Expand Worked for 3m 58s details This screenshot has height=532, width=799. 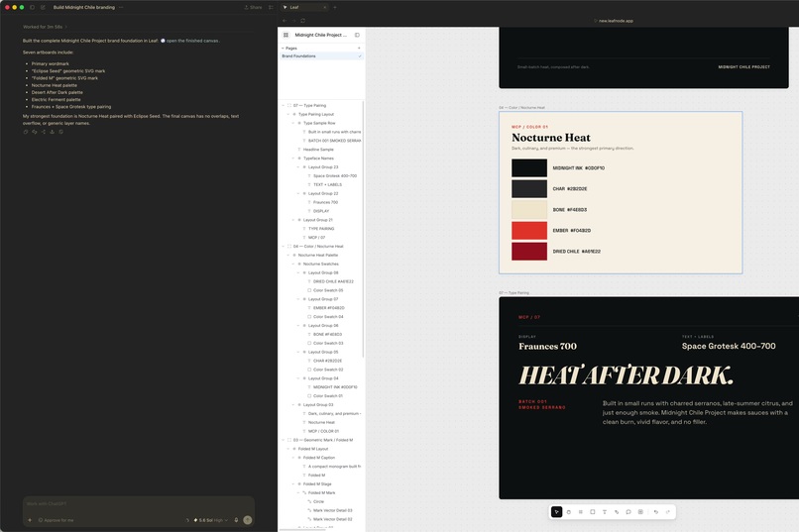pyautogui.click(x=45, y=27)
